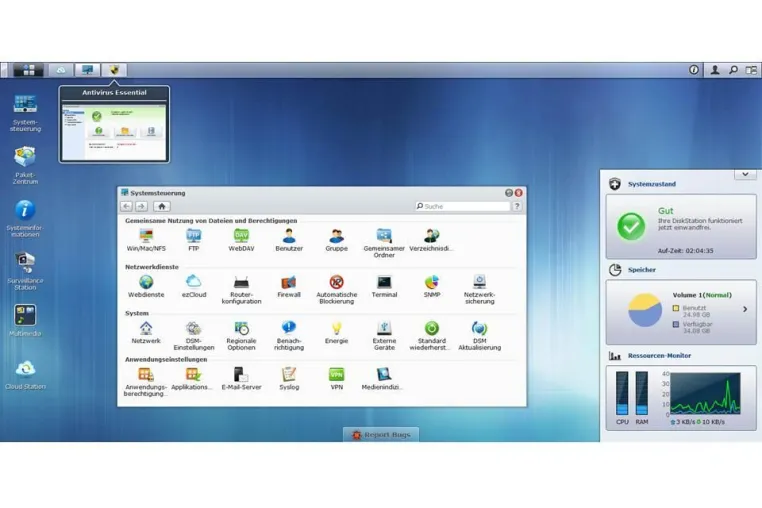Return to Systemsteuerung home view
The height and width of the screenshot is (508, 762).
pyautogui.click(x=161, y=206)
